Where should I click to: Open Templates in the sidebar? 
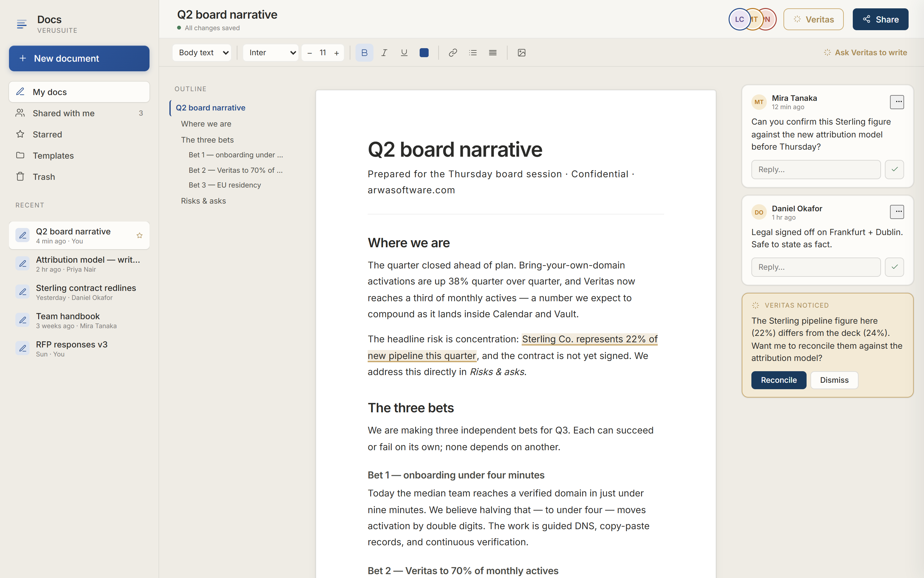point(79,156)
